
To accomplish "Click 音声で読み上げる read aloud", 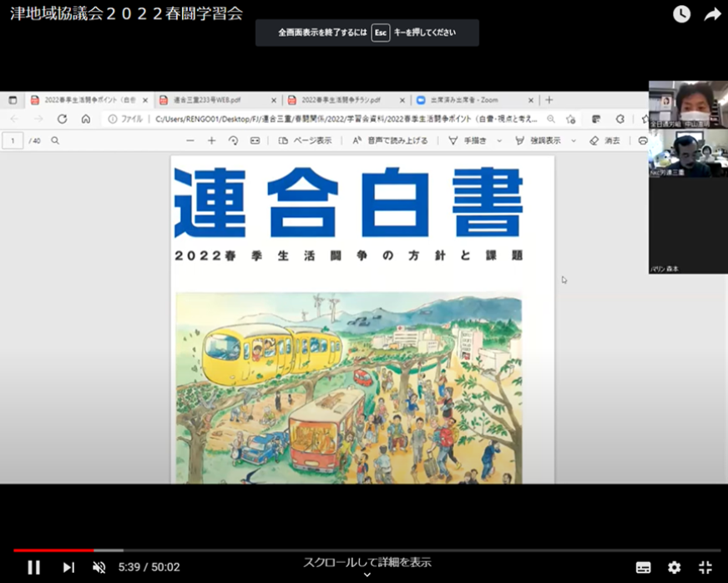I will [390, 140].
